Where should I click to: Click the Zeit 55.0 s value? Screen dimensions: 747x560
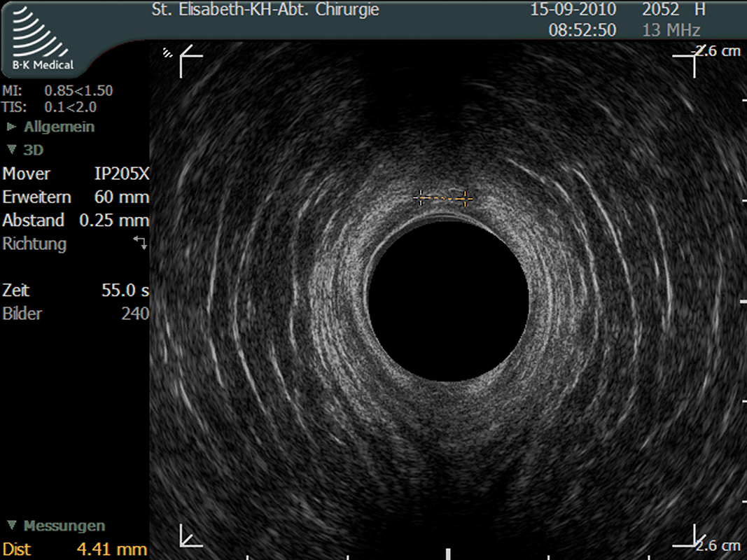125,290
